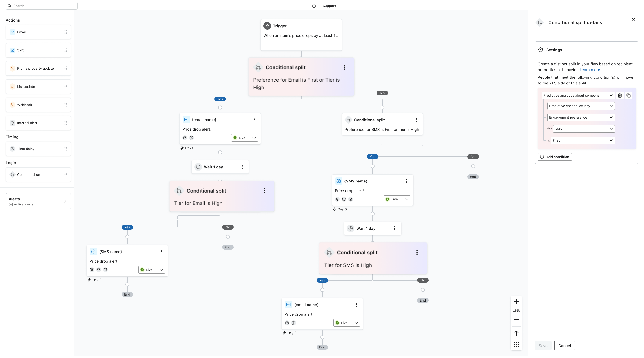Open top Conditional split options menu
Image resolution: width=644 pixels, height=358 pixels.
tap(344, 67)
